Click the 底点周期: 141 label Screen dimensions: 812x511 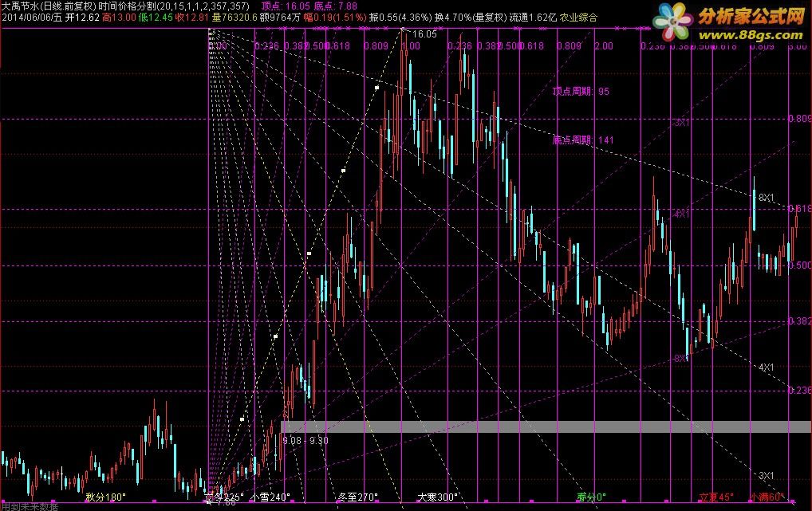pos(582,140)
